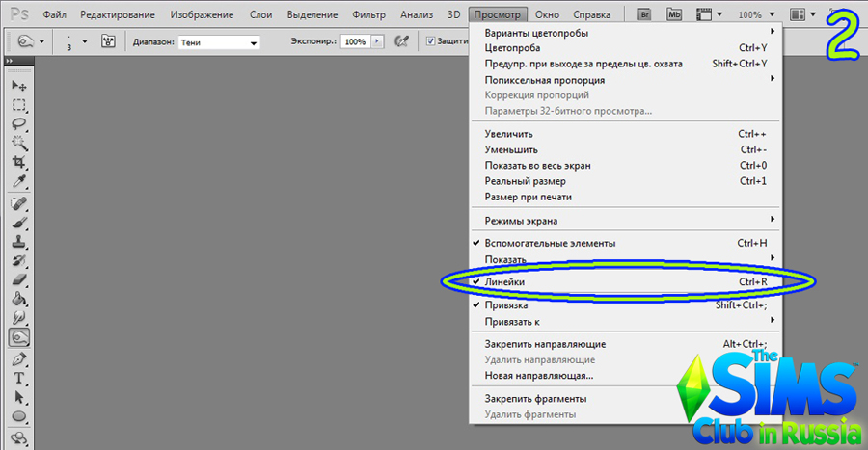Select the Crop tool
868x450 pixels.
(x=18, y=163)
